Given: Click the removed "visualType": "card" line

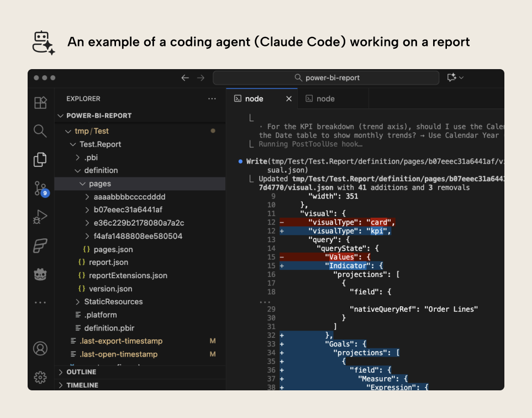Looking at the screenshot, I should pyautogui.click(x=337, y=222).
